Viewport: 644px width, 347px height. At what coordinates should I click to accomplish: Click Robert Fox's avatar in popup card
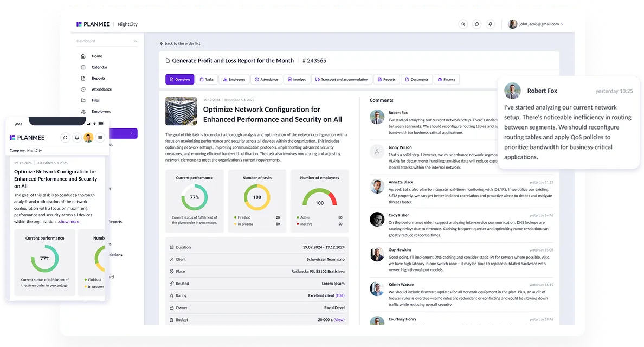[513, 91]
